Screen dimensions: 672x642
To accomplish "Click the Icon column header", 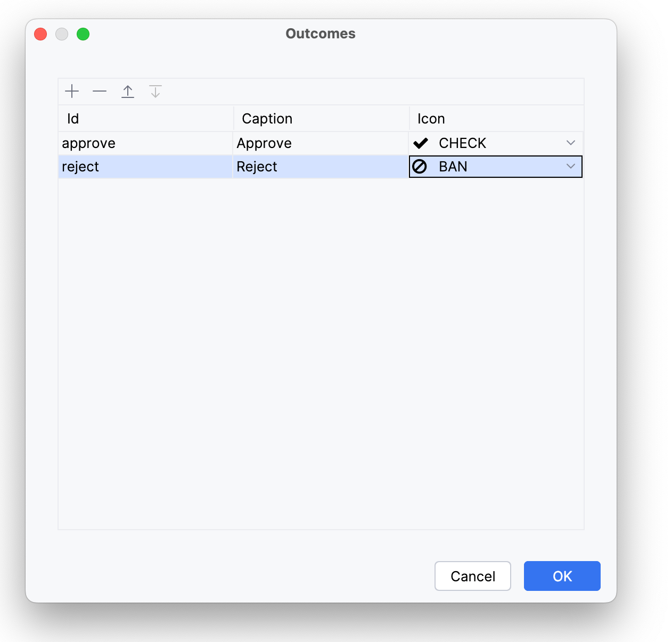I will click(x=431, y=119).
